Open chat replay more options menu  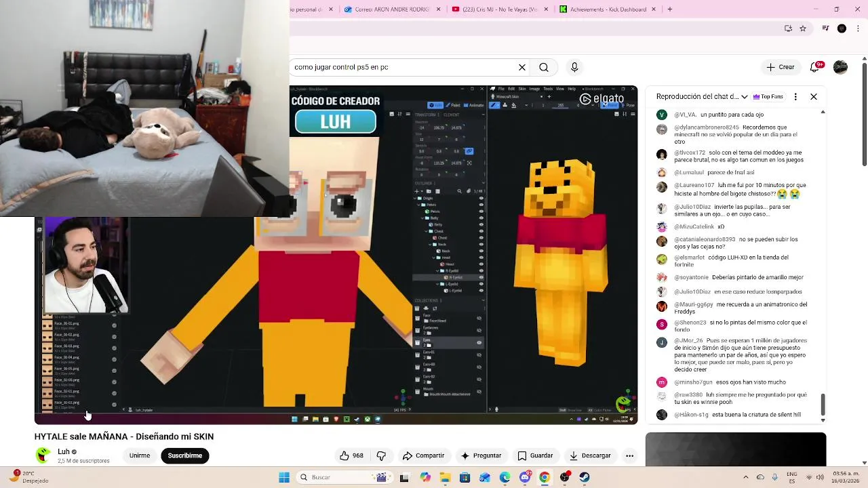(795, 96)
